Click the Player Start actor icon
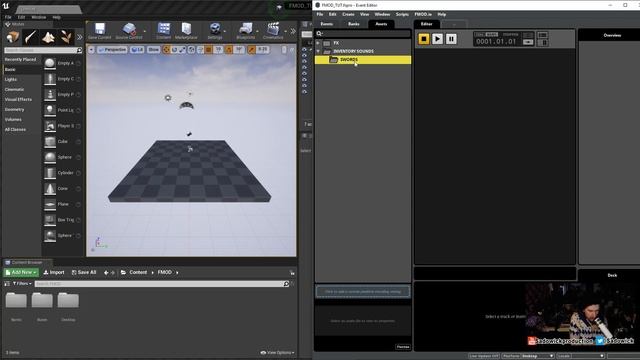 click(x=50, y=126)
